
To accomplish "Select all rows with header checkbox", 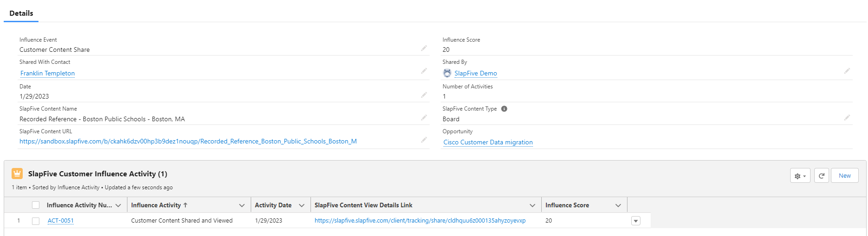I will (36, 205).
